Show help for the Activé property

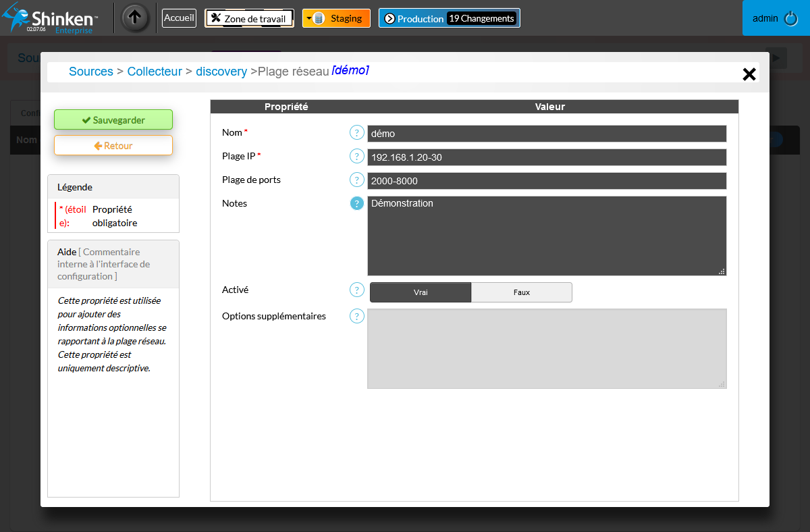[356, 290]
